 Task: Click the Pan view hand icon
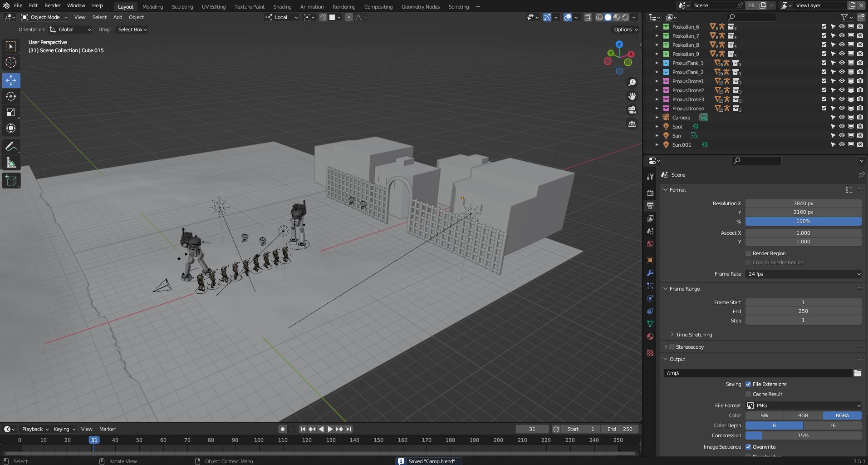coord(632,96)
